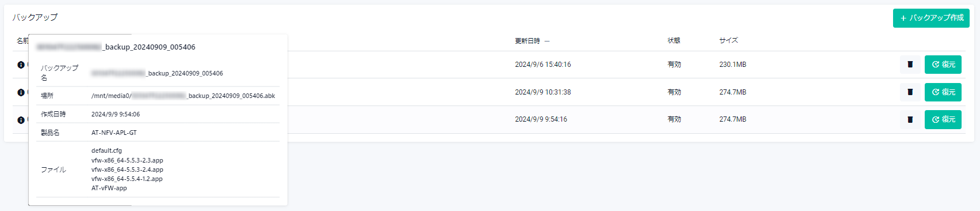Click the 名前 column header
The height and width of the screenshot is (211, 980).
pos(22,40)
